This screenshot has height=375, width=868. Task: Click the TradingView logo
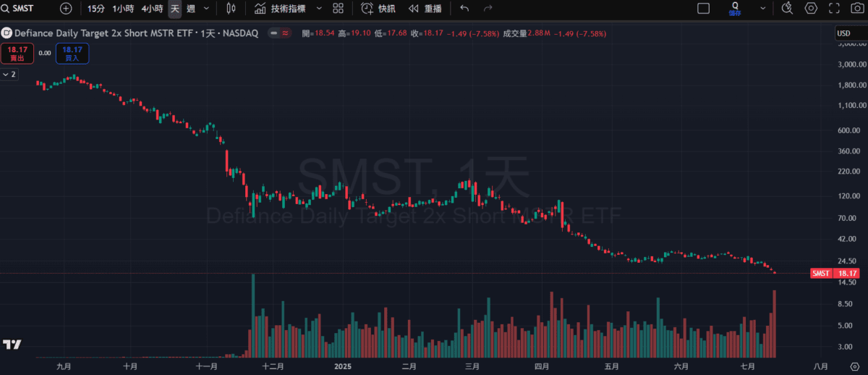coord(12,344)
